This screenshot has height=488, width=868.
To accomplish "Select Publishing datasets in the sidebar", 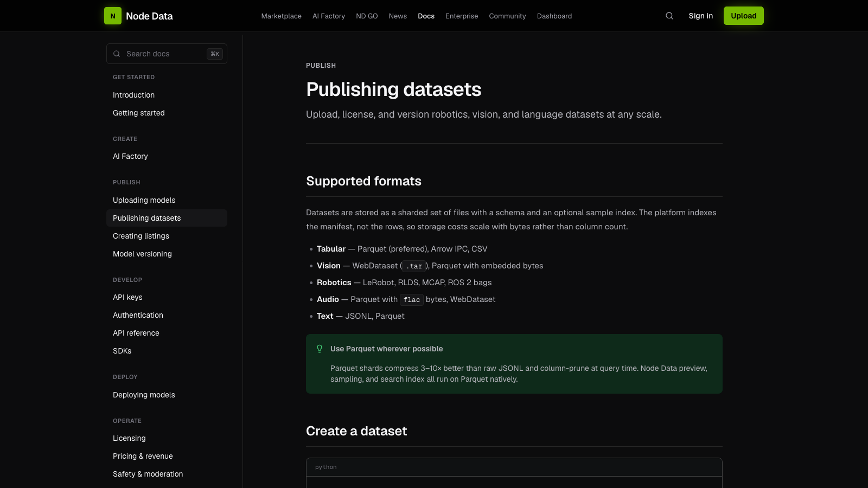I will pos(167,218).
